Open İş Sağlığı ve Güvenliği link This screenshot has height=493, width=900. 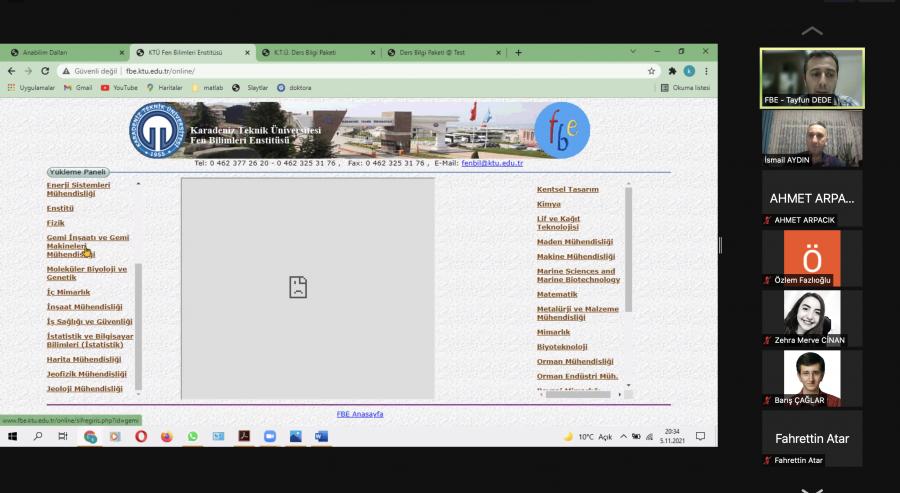click(90, 321)
